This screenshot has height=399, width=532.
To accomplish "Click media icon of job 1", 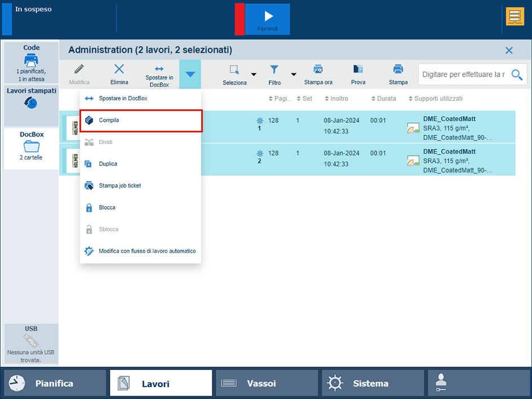I will (413, 128).
